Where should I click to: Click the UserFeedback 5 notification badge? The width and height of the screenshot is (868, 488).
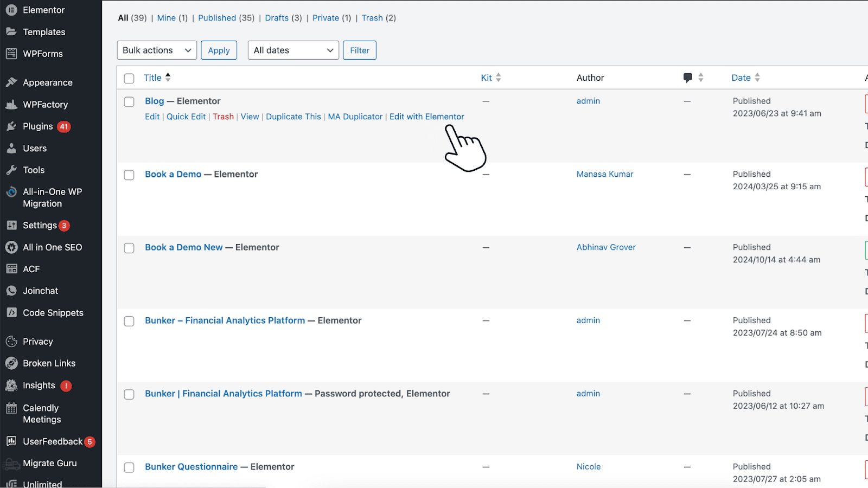pos(90,442)
